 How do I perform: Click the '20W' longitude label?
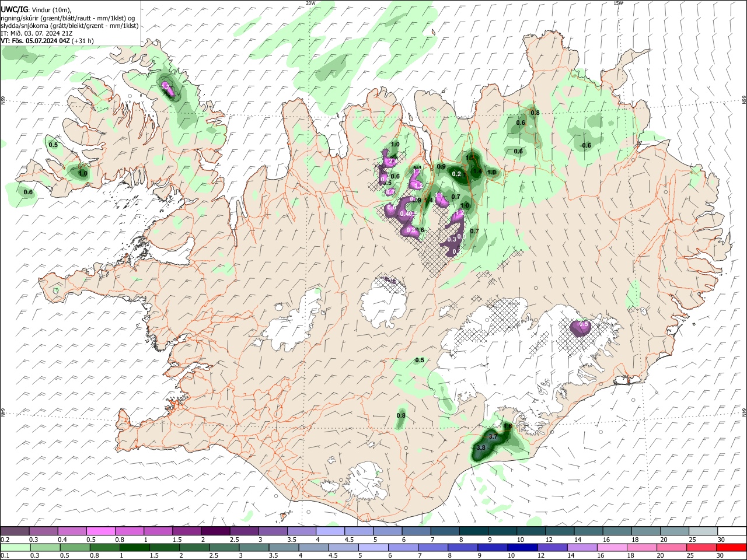(310, 3)
